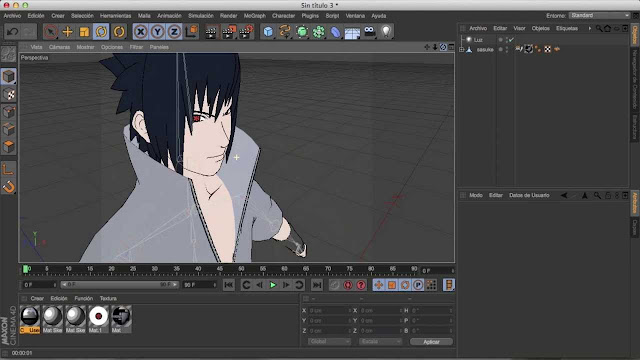640x360 pixels.
Task: Go to end of animation
Action: [x=317, y=285]
